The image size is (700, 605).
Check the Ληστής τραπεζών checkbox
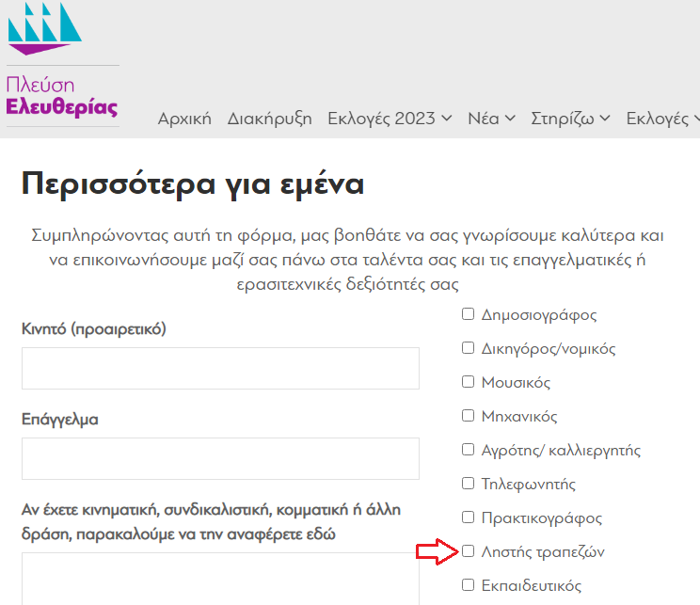tap(468, 551)
